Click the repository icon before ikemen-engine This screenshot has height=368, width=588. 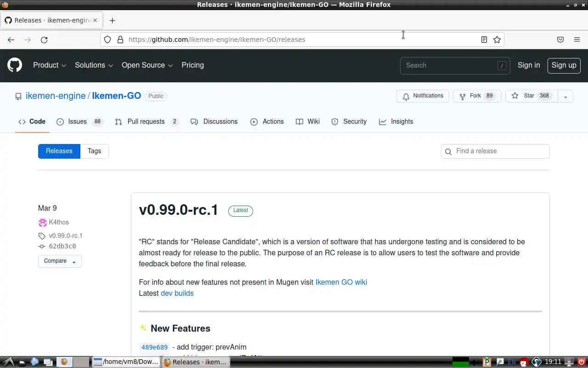click(18, 96)
